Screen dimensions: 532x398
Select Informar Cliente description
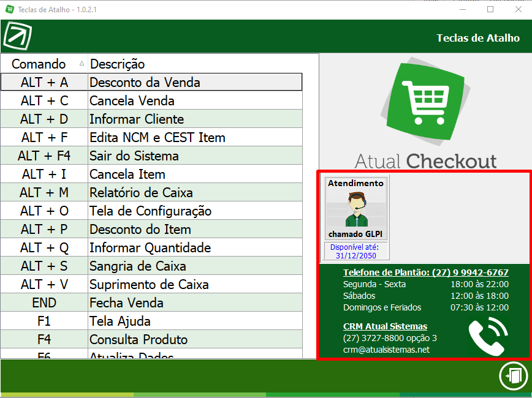[x=195, y=119]
